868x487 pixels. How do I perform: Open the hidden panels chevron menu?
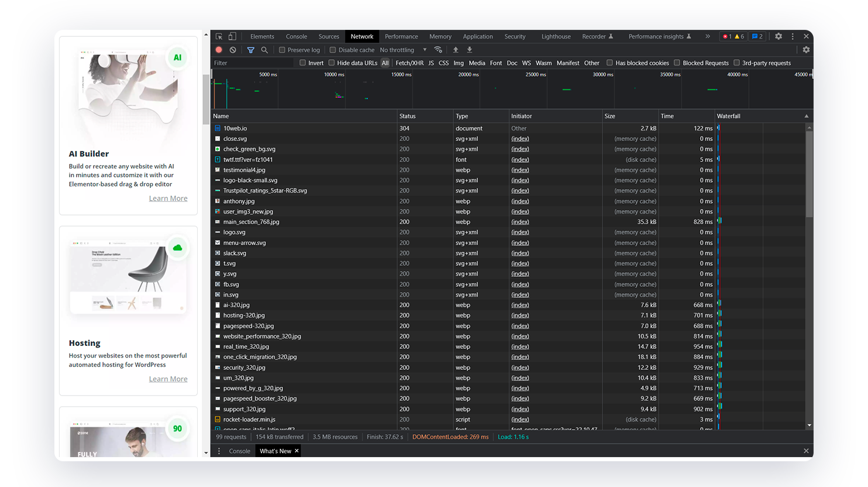[708, 36]
